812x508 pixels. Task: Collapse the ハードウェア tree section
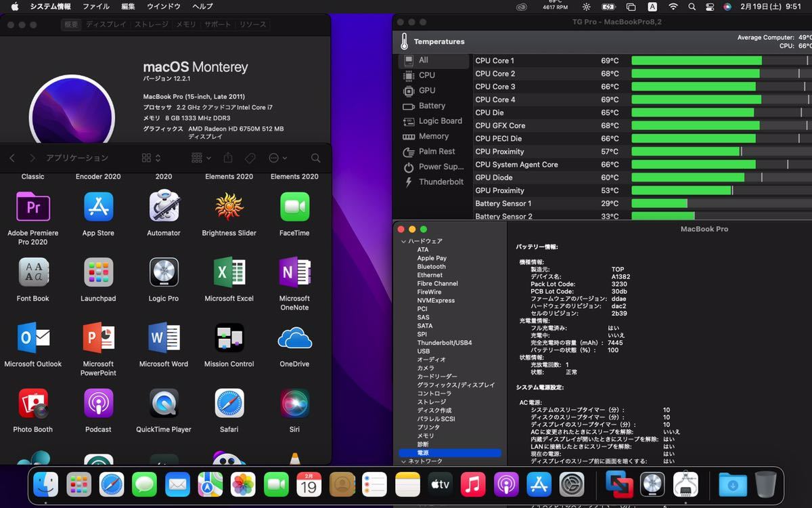click(x=404, y=241)
